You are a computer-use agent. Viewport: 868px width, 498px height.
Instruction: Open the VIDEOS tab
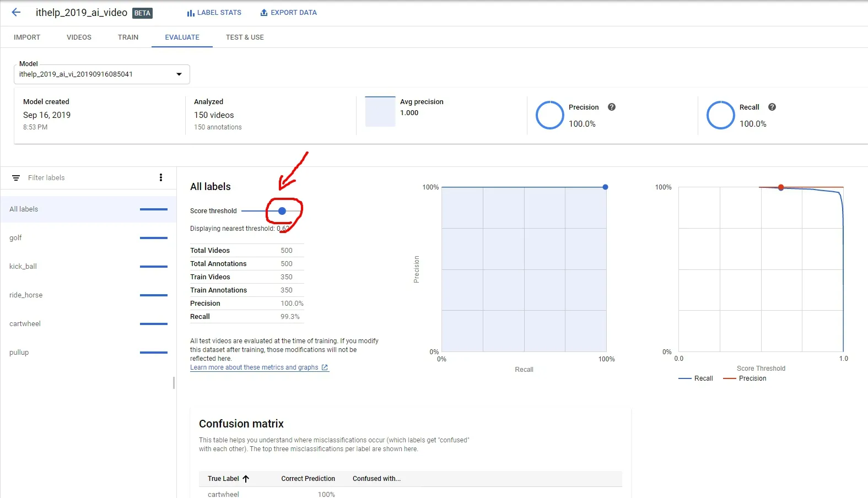pyautogui.click(x=79, y=37)
